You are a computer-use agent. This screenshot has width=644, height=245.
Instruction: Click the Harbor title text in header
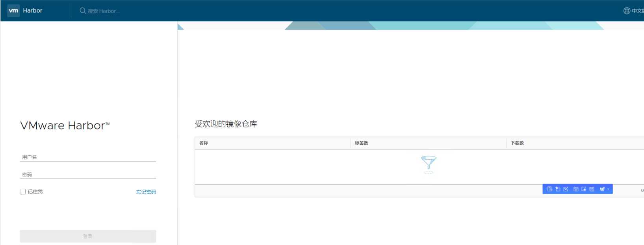(33, 11)
